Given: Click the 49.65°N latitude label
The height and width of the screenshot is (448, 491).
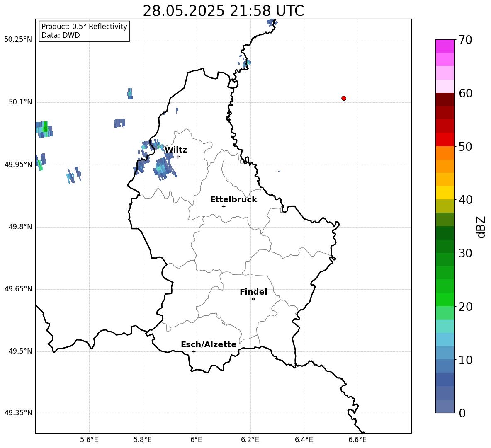Looking at the screenshot, I should coord(18,288).
